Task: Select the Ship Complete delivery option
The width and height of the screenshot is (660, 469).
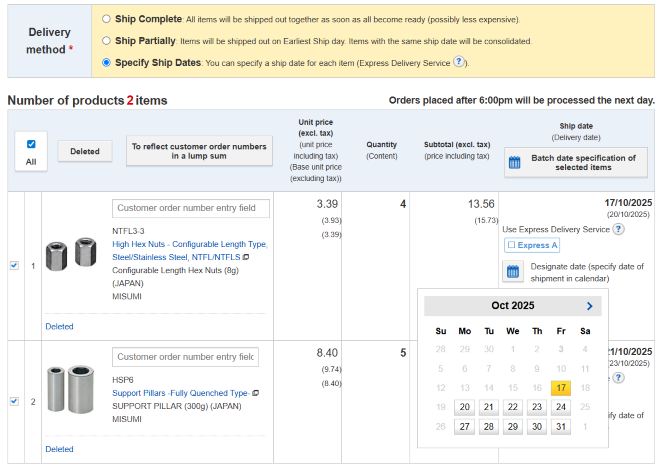Action: point(107,19)
